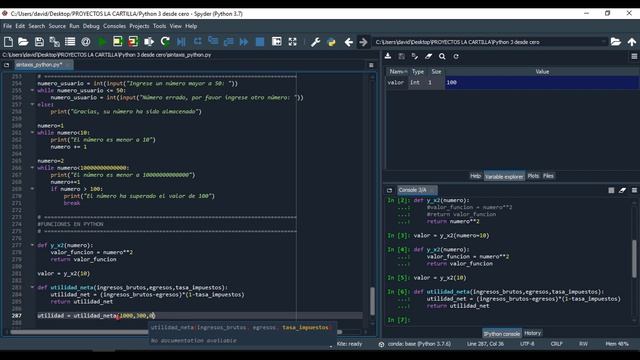Open the outline list icon in toolbar
Image resolution: width=640 pixels, height=360 pixels.
click(x=70, y=42)
